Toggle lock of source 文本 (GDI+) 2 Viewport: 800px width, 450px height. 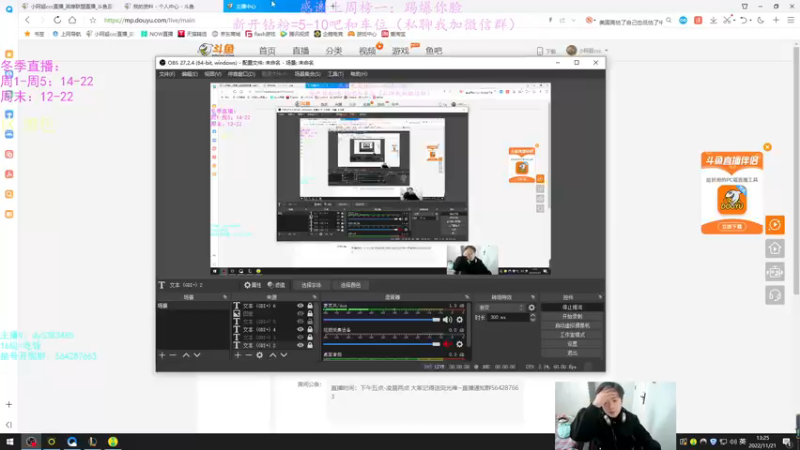tap(310, 345)
